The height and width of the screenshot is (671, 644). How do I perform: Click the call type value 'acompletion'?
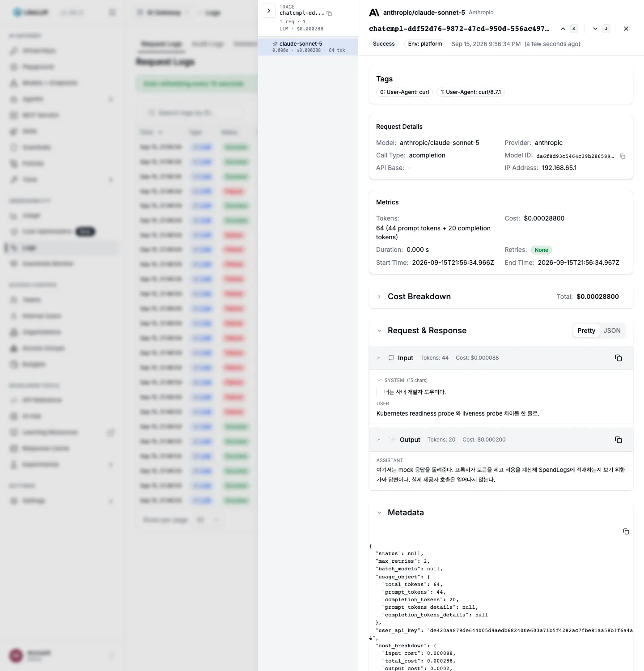pos(427,155)
